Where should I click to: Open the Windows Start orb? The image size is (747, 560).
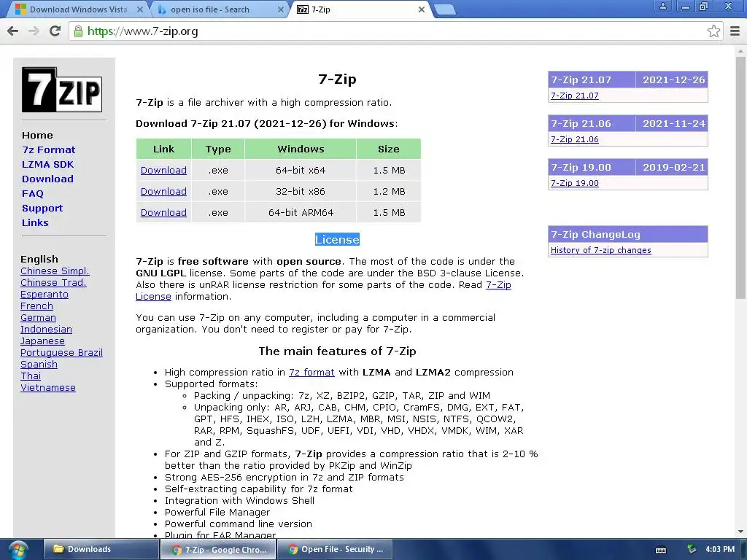(18, 550)
